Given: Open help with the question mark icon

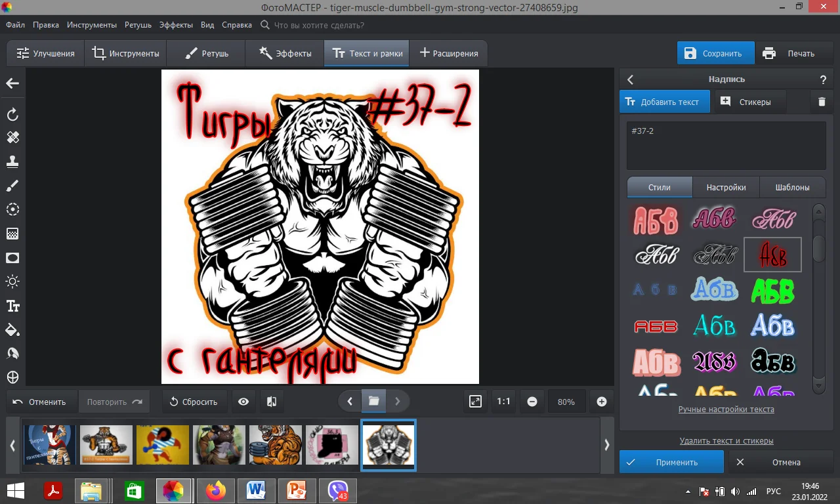Looking at the screenshot, I should click(823, 79).
